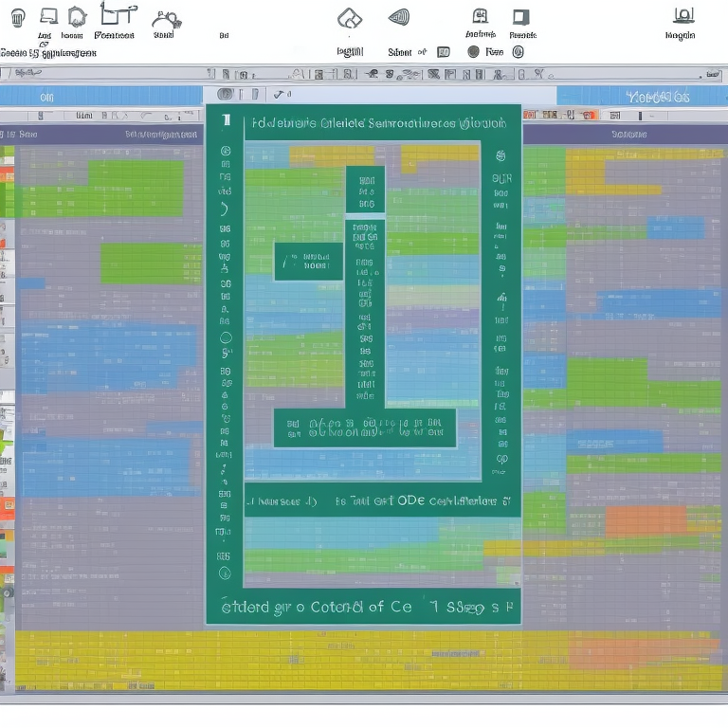Viewport: 728px width, 728px height.
Task: Open the table layout ribbon icon
Action: [x=118, y=14]
